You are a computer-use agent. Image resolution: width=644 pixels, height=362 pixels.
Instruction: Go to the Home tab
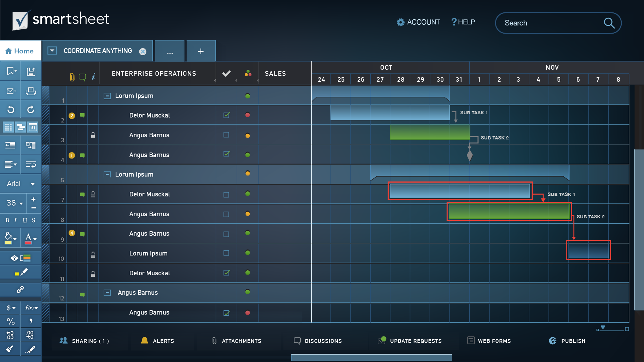[x=20, y=51]
